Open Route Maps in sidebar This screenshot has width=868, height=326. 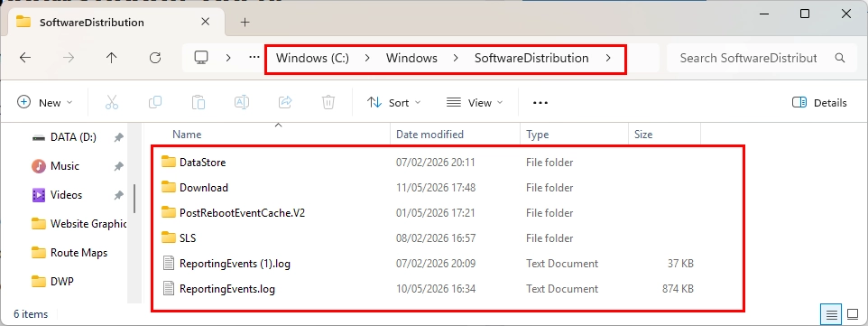(78, 252)
